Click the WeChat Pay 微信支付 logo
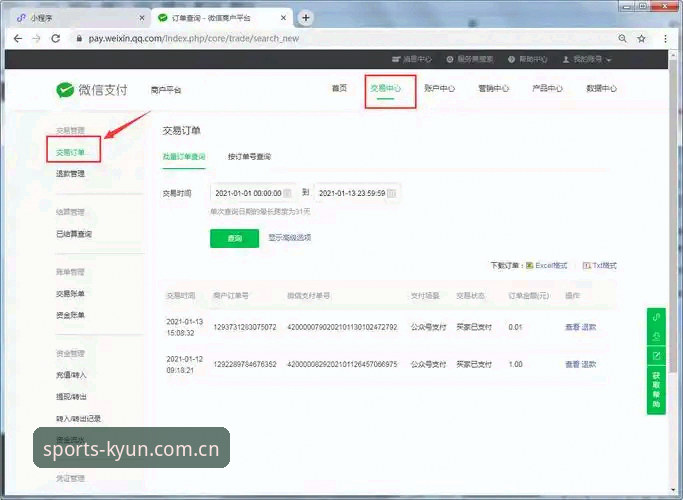 point(92,90)
